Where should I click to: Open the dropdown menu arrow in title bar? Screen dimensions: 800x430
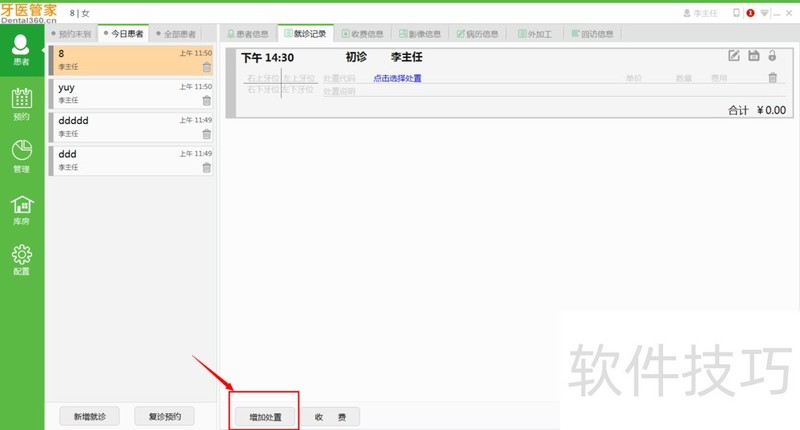tap(764, 13)
